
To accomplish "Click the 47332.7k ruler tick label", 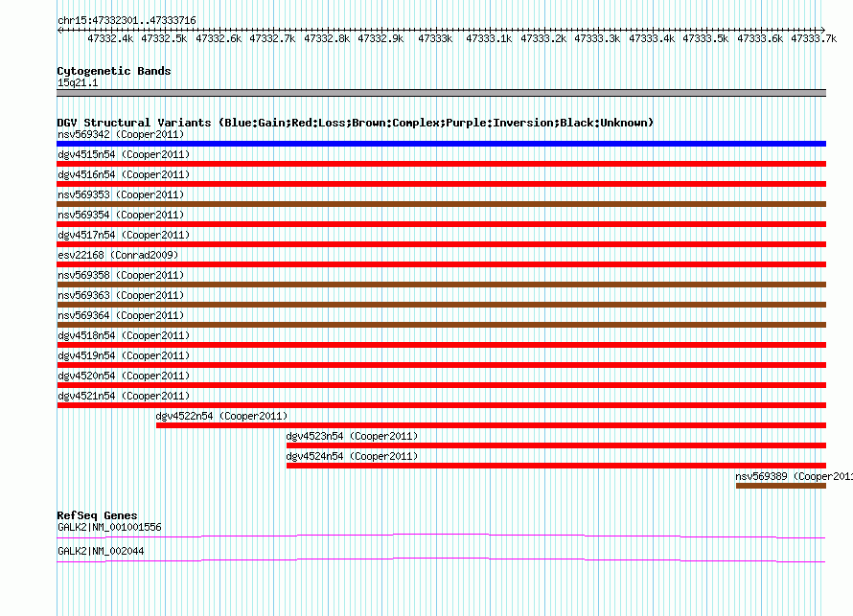I will click(x=272, y=38).
